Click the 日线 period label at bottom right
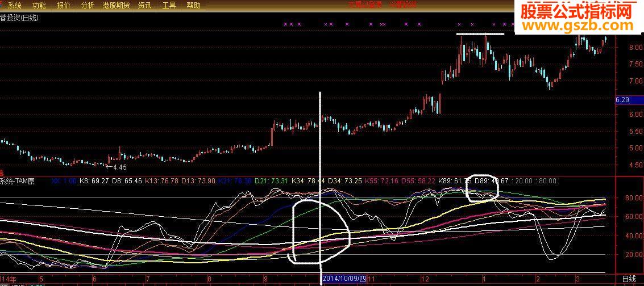The height and width of the screenshot is (286, 644). coord(629,279)
